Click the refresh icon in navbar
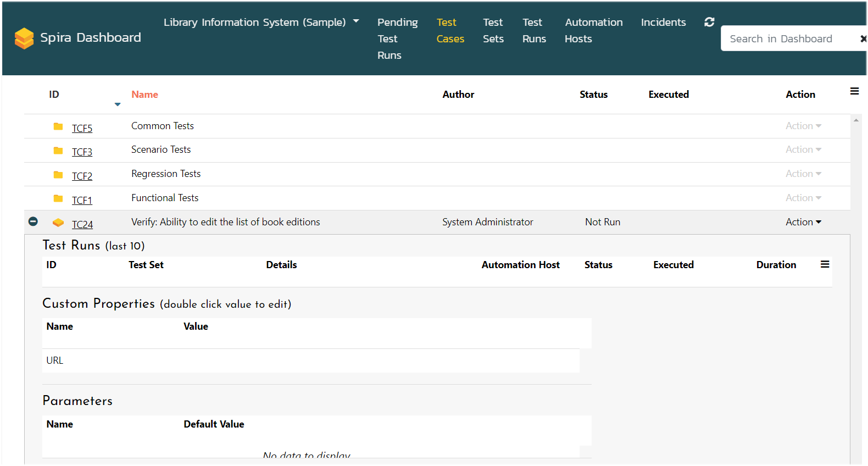This screenshot has width=868, height=466. [x=709, y=22]
